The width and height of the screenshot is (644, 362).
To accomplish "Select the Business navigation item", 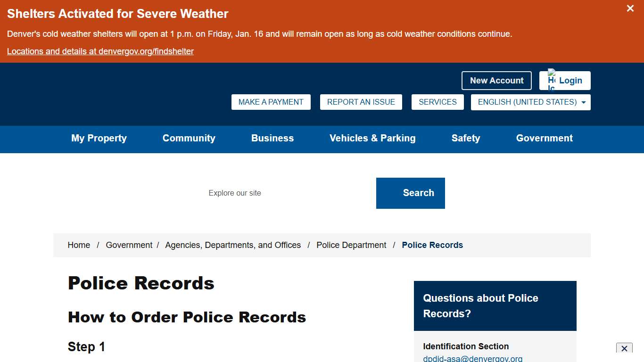I will click(x=272, y=138).
